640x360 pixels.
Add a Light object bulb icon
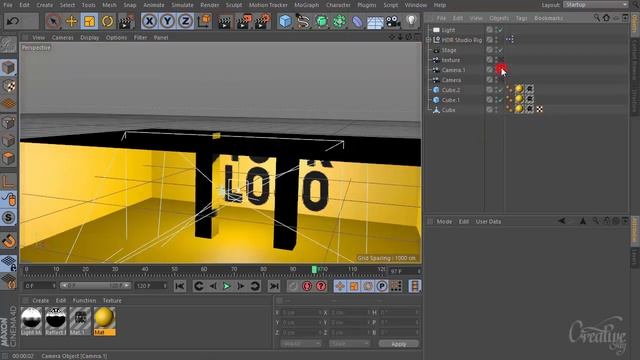[411, 21]
